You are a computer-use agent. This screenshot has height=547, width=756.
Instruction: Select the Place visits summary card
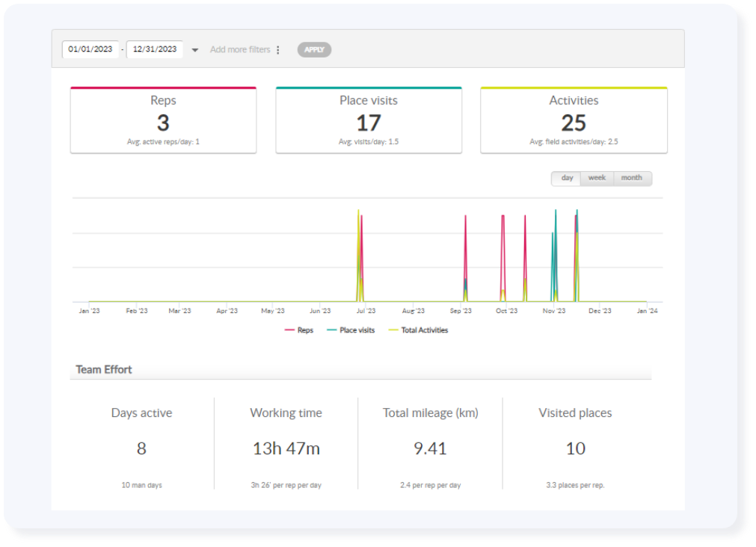click(x=368, y=120)
